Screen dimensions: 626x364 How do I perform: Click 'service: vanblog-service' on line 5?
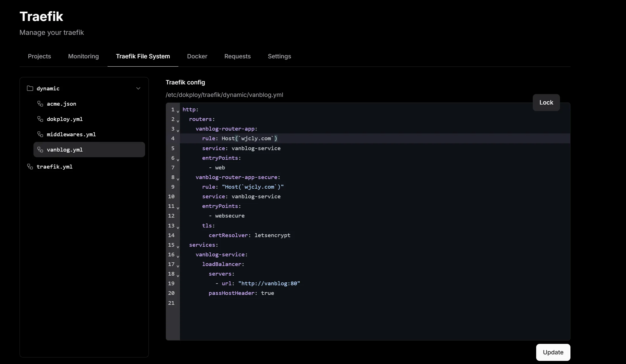pos(241,148)
